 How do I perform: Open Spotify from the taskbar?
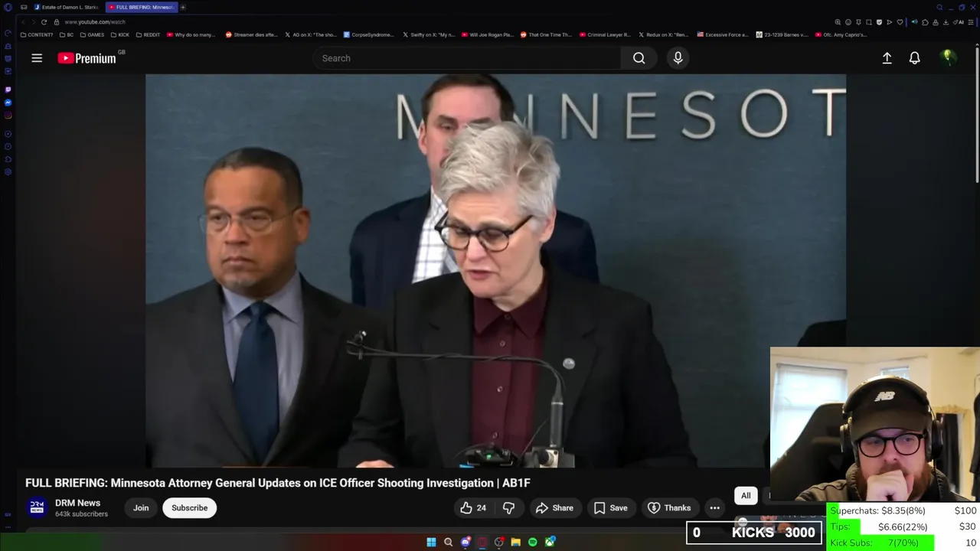tap(533, 542)
